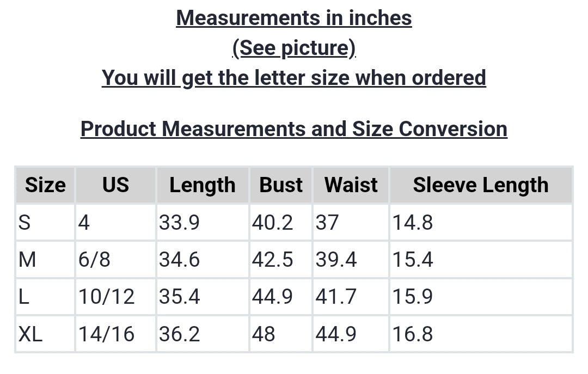Select the Sleeve Length column header

481,185
